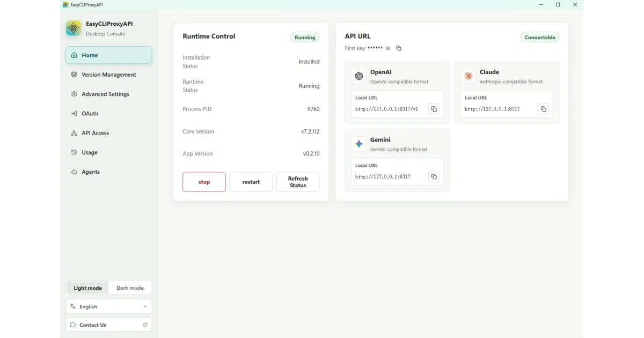The width and height of the screenshot is (644, 338).
Task: Select the OpenAI URL http://127.0.0.1:8317/v1
Action: point(386,109)
